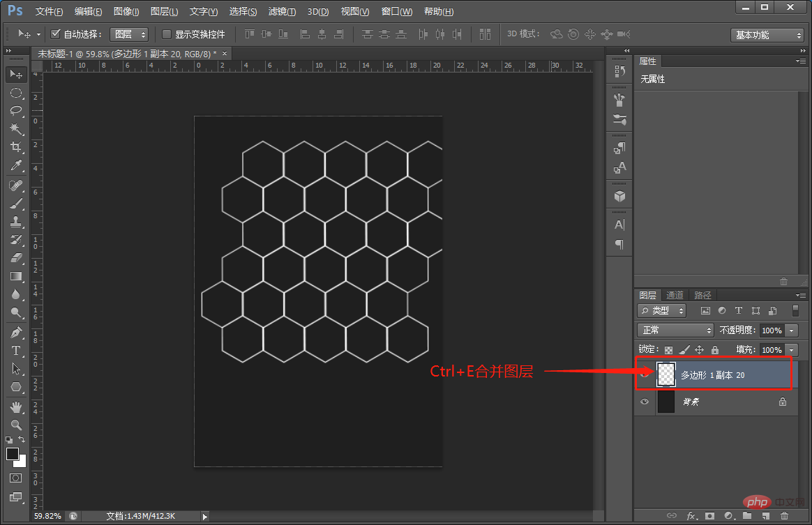Toggle the layer filtering switch

pyautogui.click(x=795, y=310)
